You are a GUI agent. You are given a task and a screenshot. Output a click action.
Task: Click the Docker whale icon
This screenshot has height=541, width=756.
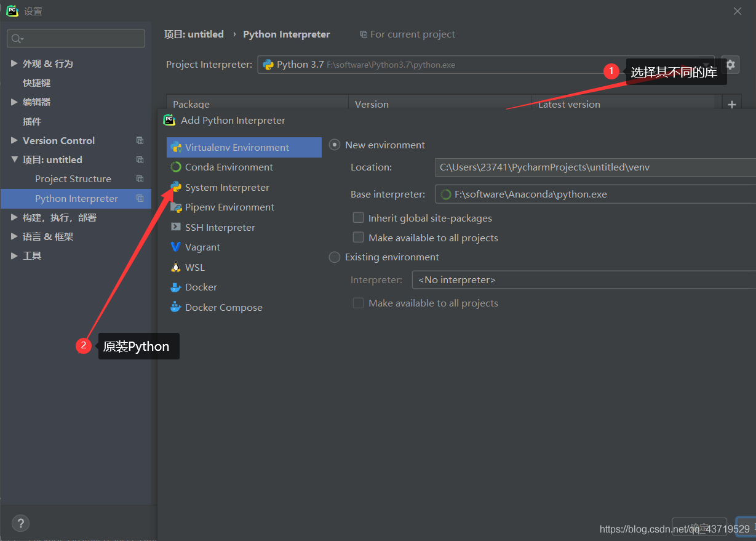176,287
